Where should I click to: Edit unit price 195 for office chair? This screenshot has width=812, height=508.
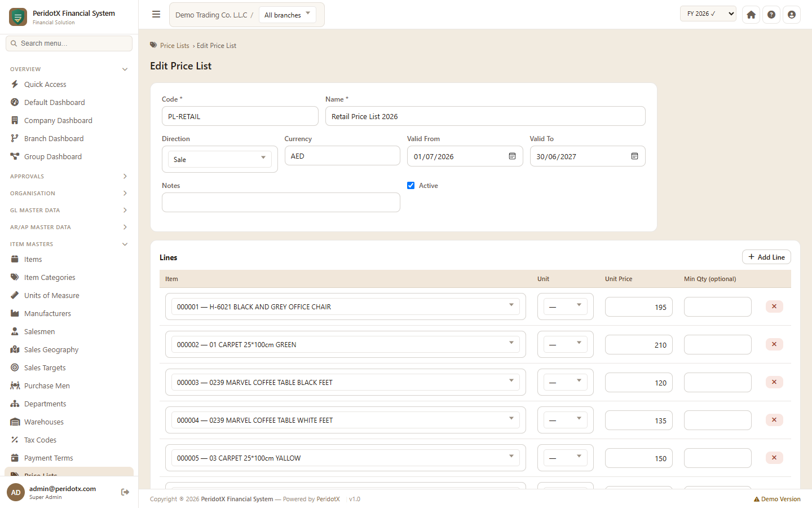[x=639, y=307]
